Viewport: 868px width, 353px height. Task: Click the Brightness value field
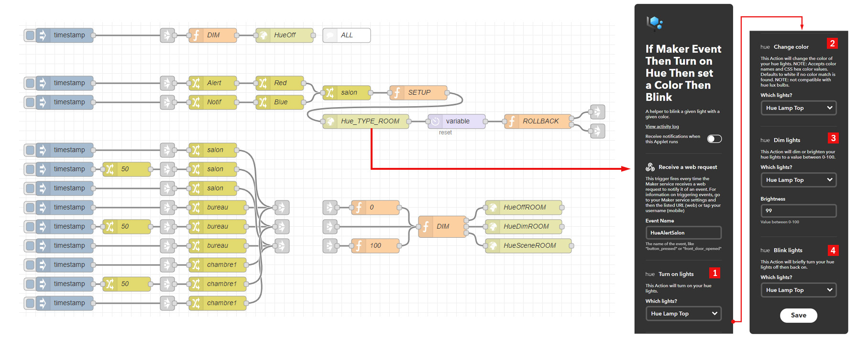tap(798, 210)
